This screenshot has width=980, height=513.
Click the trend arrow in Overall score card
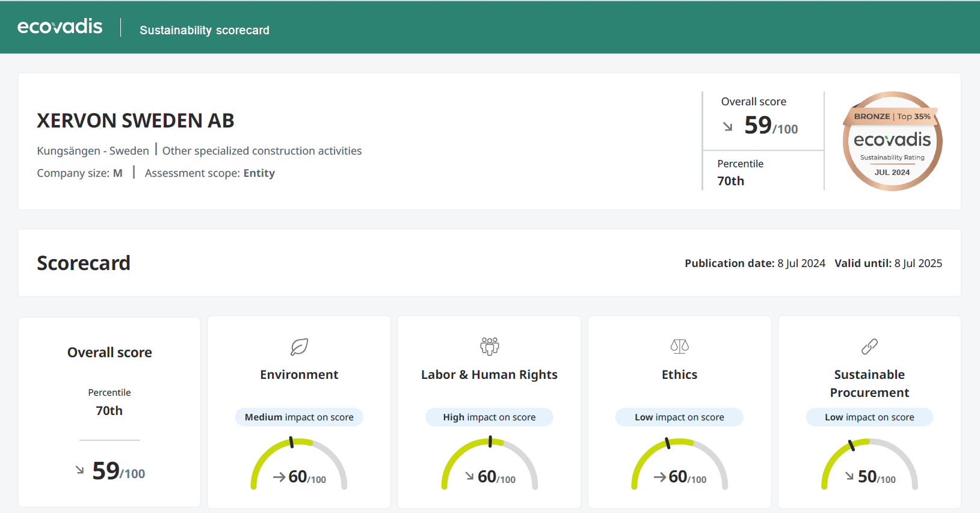(x=80, y=470)
